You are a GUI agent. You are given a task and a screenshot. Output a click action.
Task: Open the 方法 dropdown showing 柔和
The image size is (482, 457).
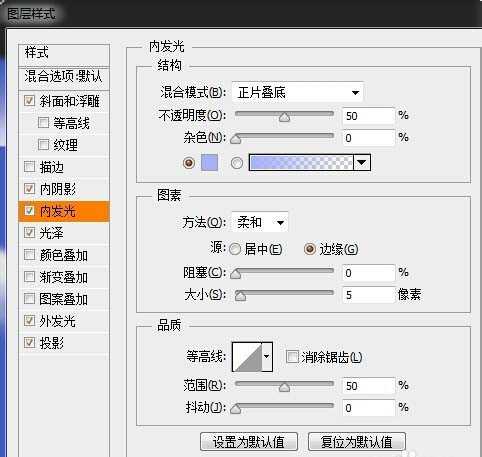(x=260, y=222)
